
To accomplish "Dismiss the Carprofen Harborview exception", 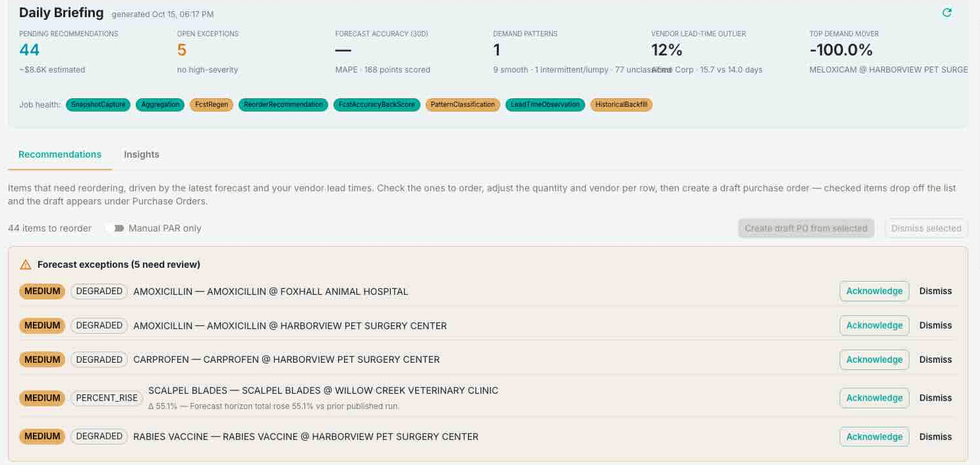I will coord(935,359).
